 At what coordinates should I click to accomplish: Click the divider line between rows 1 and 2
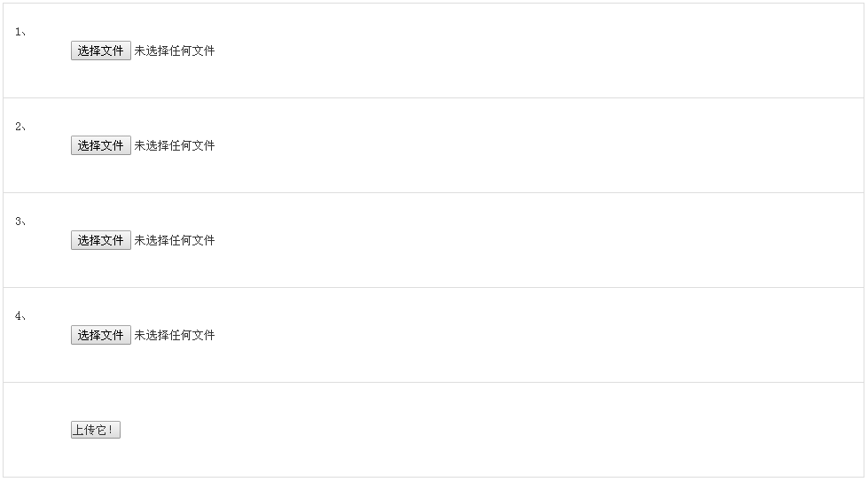(x=434, y=97)
